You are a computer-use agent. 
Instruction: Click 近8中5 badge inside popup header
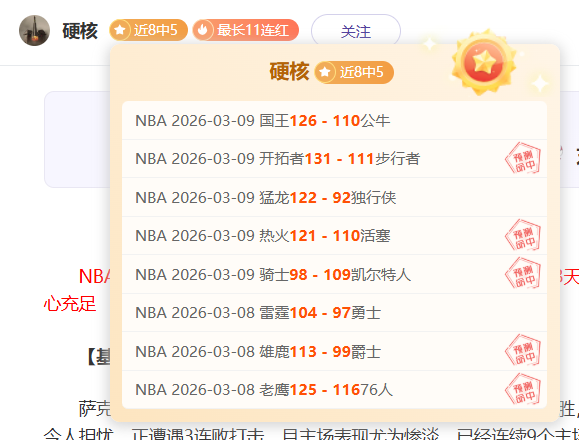[354, 72]
